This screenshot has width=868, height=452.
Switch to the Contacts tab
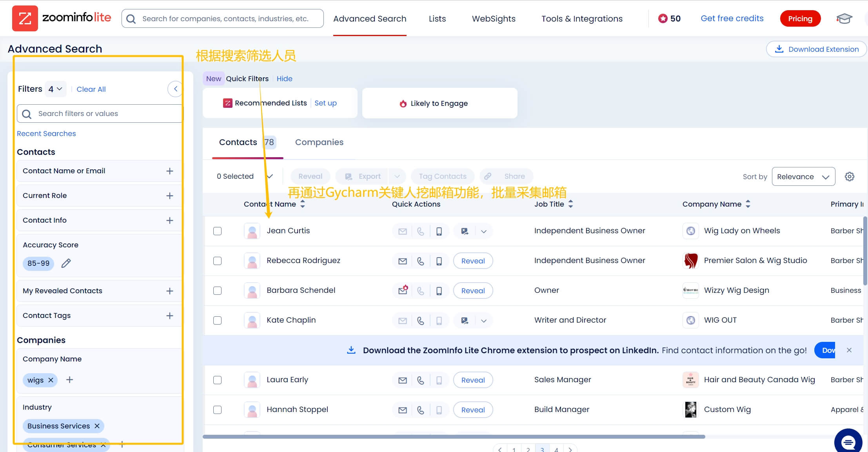(x=247, y=142)
